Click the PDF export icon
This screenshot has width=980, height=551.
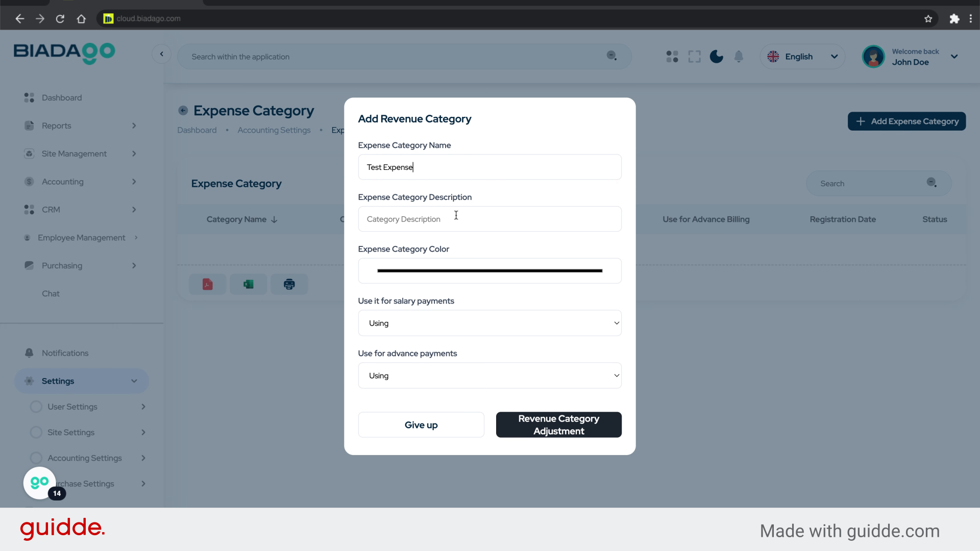[x=207, y=284]
